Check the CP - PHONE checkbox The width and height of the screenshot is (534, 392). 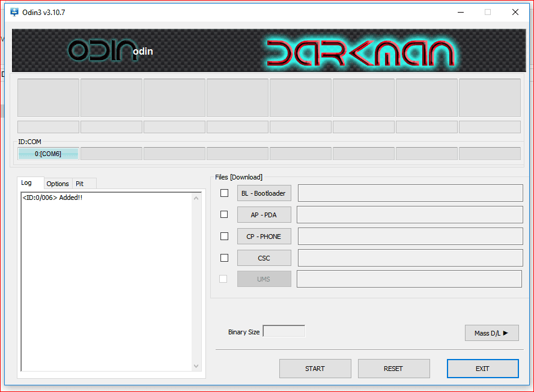(225, 236)
